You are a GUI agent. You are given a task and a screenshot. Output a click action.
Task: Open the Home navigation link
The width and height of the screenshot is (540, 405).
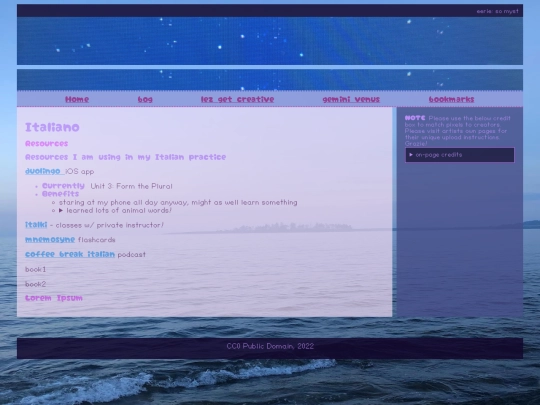(77, 100)
